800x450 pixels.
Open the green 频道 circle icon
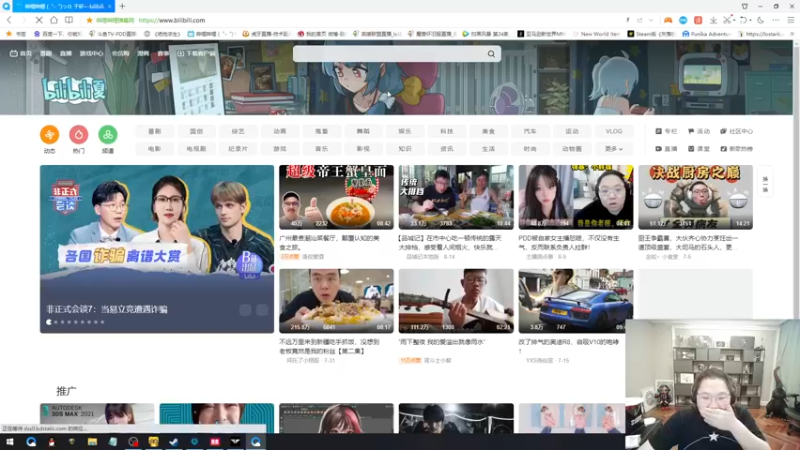108,135
